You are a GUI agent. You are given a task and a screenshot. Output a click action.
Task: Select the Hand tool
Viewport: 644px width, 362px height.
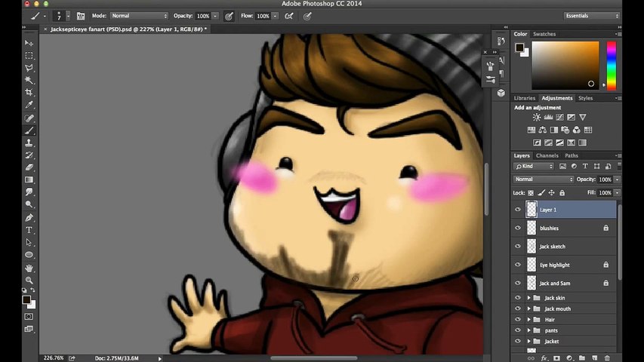coord(29,268)
